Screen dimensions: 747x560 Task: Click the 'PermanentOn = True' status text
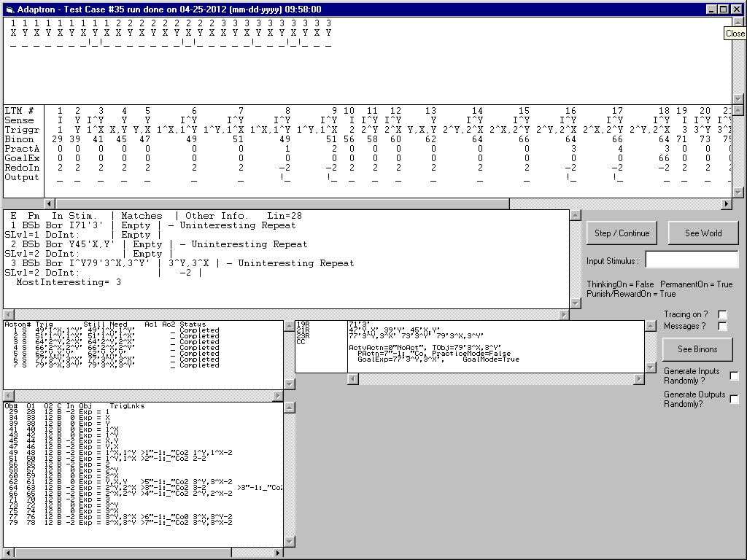pyautogui.click(x=697, y=284)
